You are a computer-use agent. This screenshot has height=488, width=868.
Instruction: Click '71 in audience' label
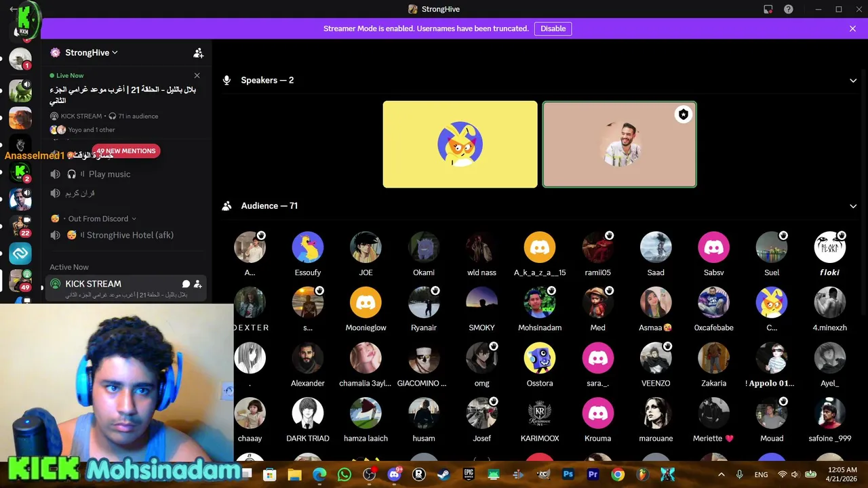(138, 117)
